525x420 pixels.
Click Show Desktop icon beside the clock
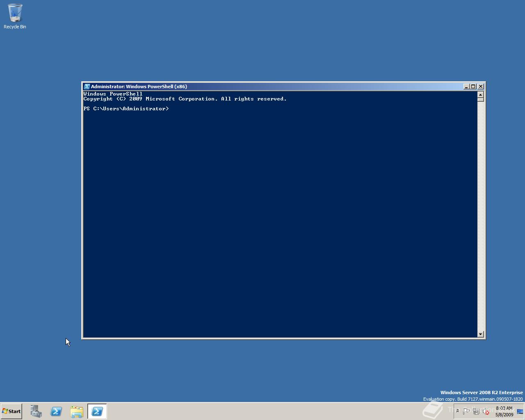pos(520,411)
